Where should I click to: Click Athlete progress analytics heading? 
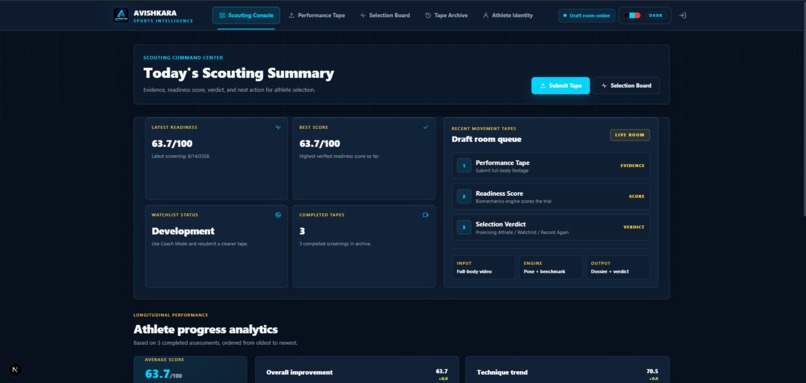pos(206,330)
